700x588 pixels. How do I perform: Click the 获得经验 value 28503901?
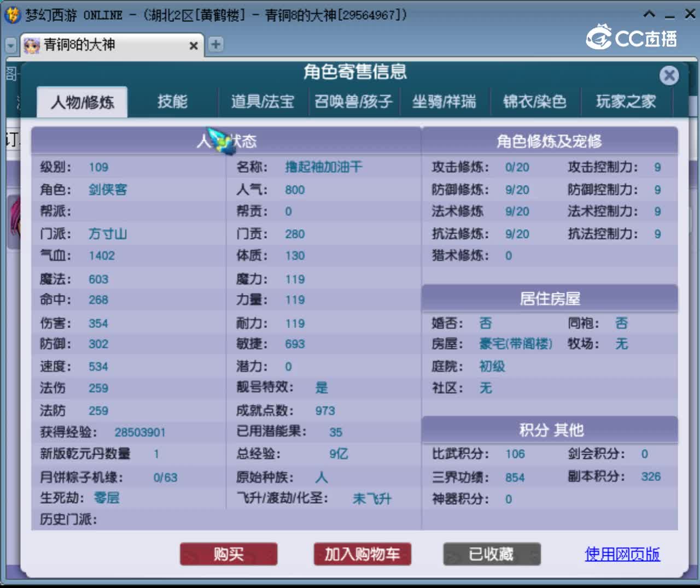click(x=139, y=432)
